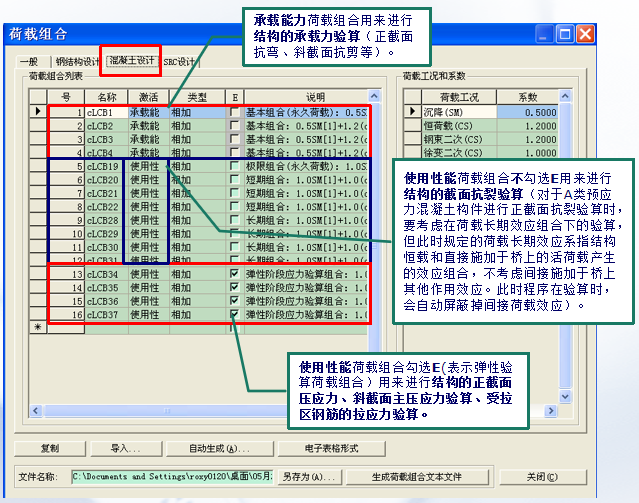Screen dimensions: 639x503
Task: Select the 徐变二次(CS) load case cell
Action: (459, 152)
